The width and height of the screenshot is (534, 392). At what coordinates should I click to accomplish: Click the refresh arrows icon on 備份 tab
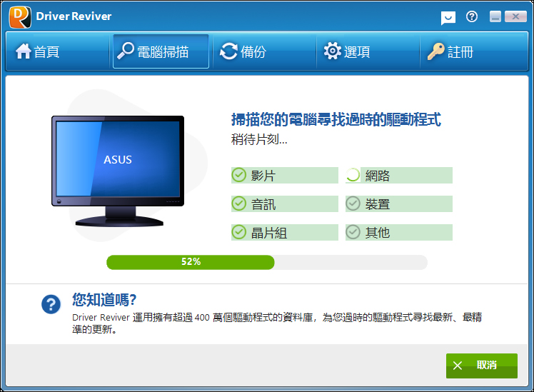(x=228, y=51)
